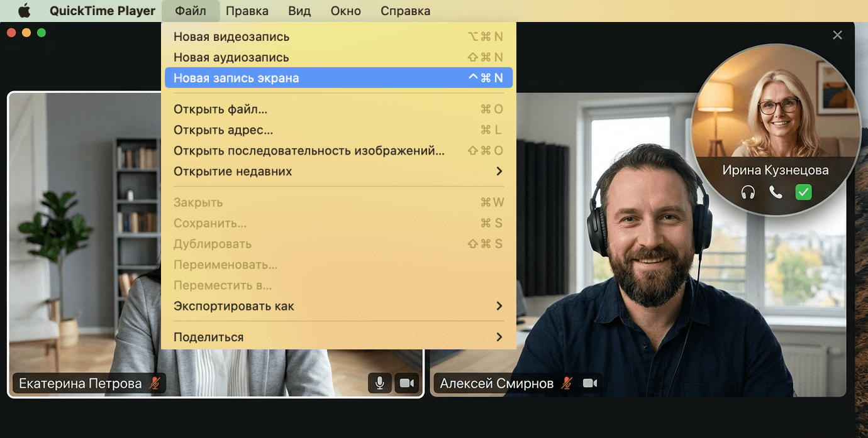Click the Алексей Смирнов name label
Screen dimensions: 868x438
pos(497,383)
